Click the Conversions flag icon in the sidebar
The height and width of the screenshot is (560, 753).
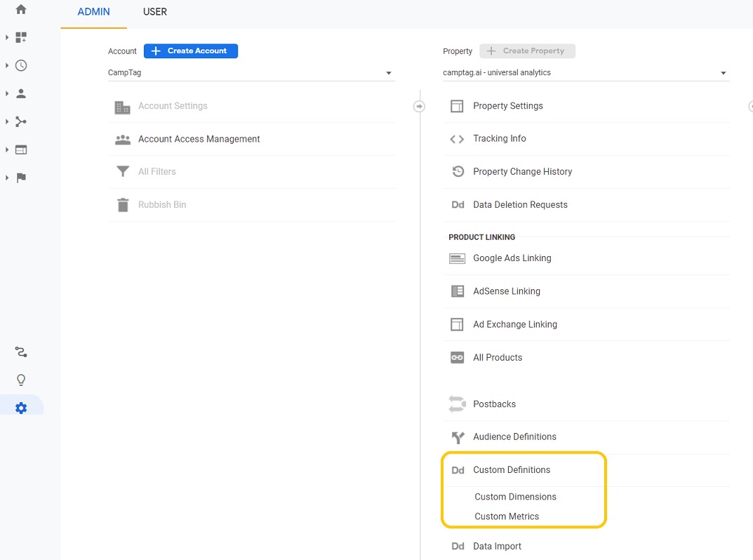click(x=20, y=178)
